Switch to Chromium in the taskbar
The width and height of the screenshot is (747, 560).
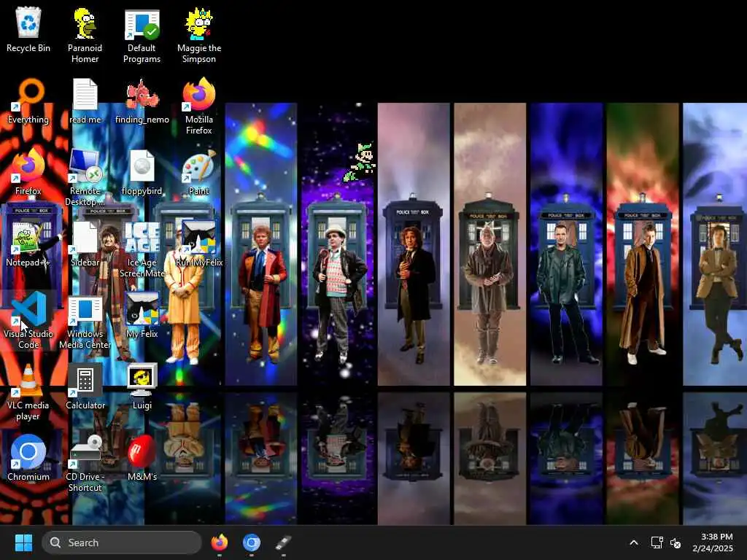pyautogui.click(x=252, y=542)
